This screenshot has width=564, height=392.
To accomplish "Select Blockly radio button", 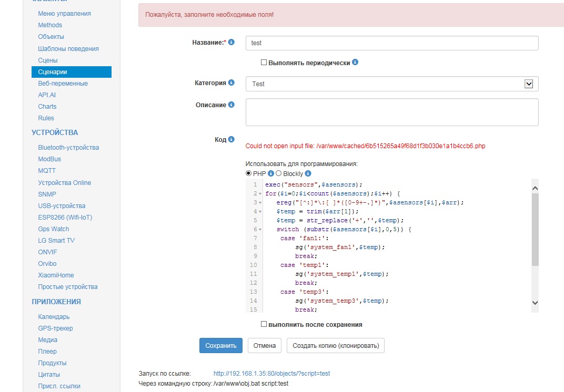I will click(279, 173).
